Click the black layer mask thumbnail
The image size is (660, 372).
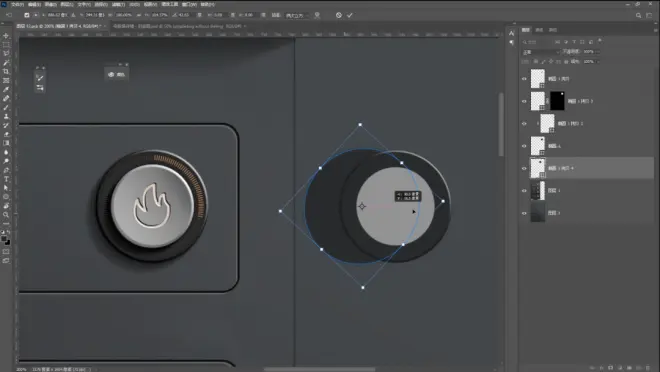(557, 101)
